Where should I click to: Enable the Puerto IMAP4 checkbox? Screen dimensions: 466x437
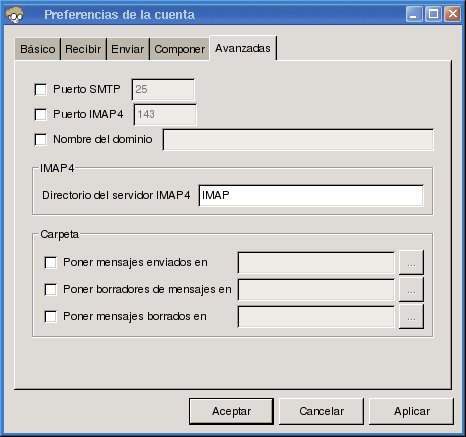(41, 114)
